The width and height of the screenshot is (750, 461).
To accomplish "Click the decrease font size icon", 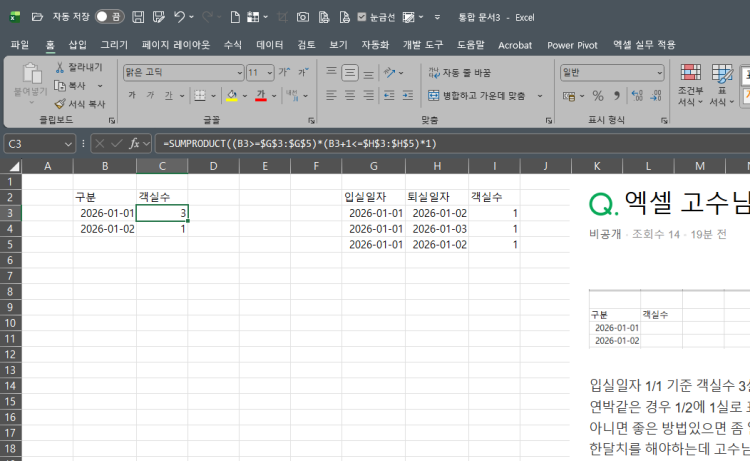I will [x=303, y=72].
